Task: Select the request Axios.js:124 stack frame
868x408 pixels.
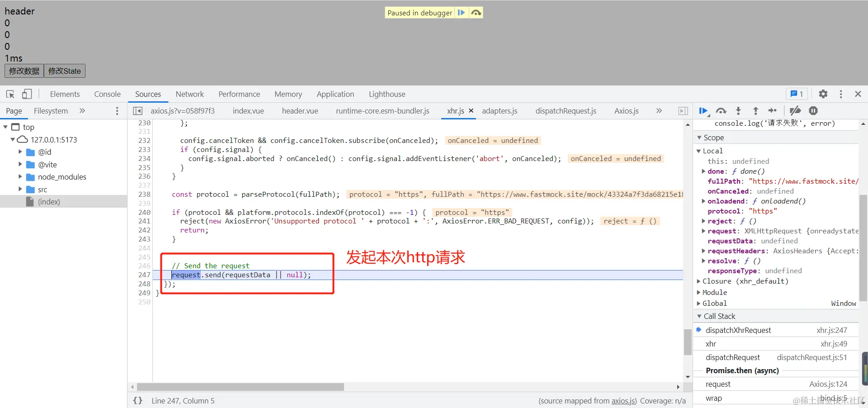Action: tap(776, 384)
